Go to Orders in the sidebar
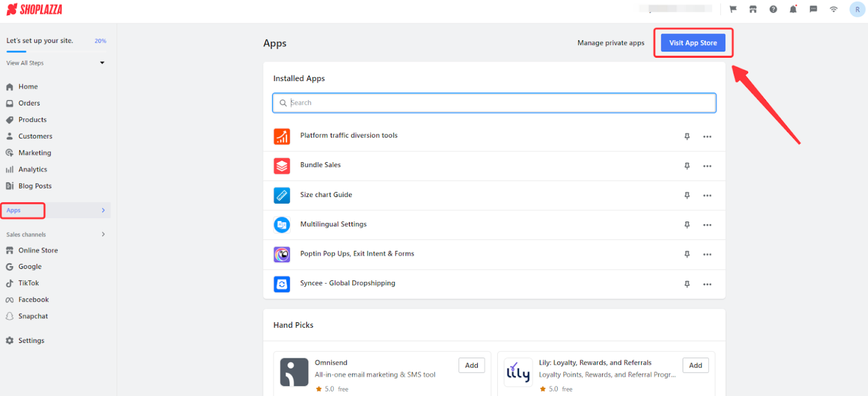 point(29,103)
